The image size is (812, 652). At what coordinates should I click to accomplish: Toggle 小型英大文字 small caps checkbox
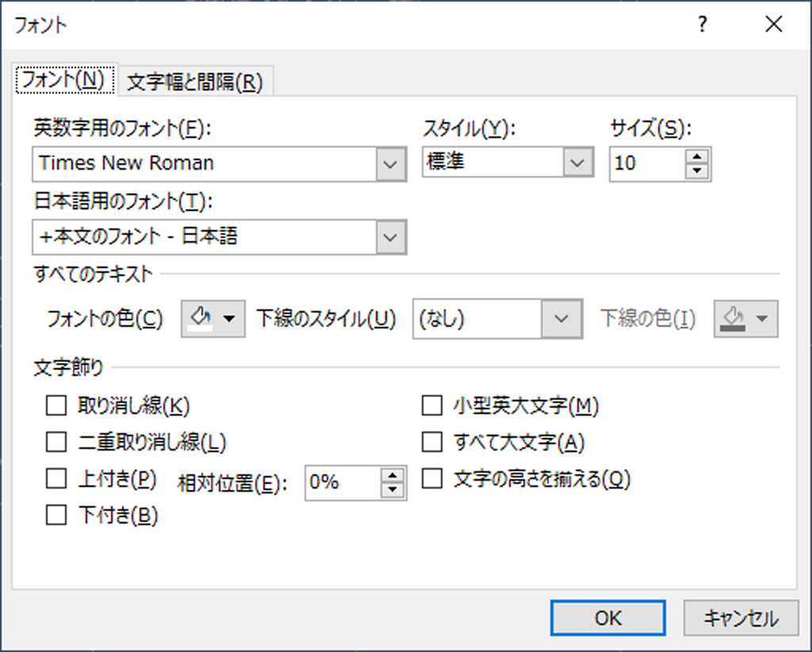click(431, 406)
